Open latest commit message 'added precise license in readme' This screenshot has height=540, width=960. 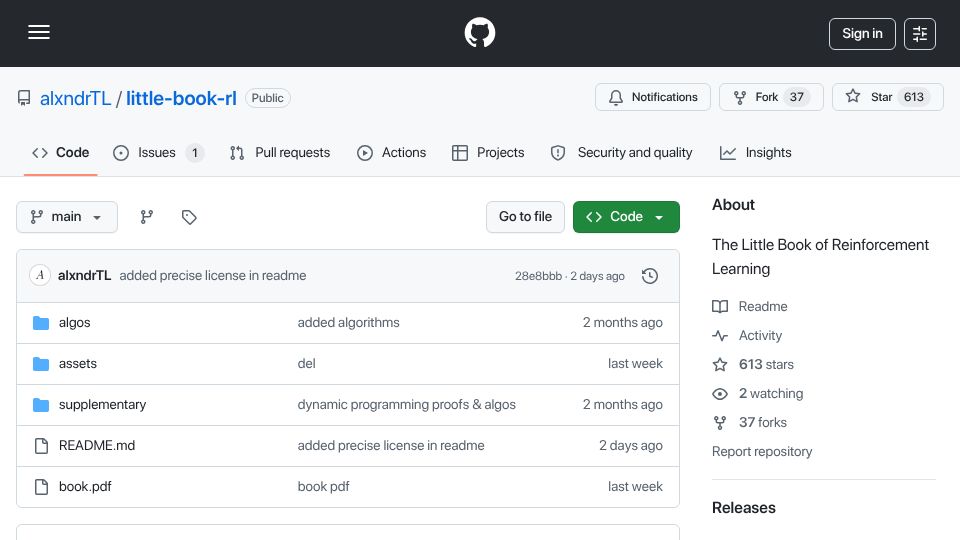212,276
